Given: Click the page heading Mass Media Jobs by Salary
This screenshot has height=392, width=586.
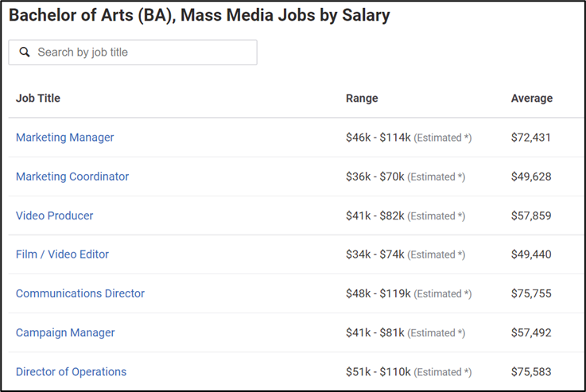Looking at the screenshot, I should pos(285,16).
